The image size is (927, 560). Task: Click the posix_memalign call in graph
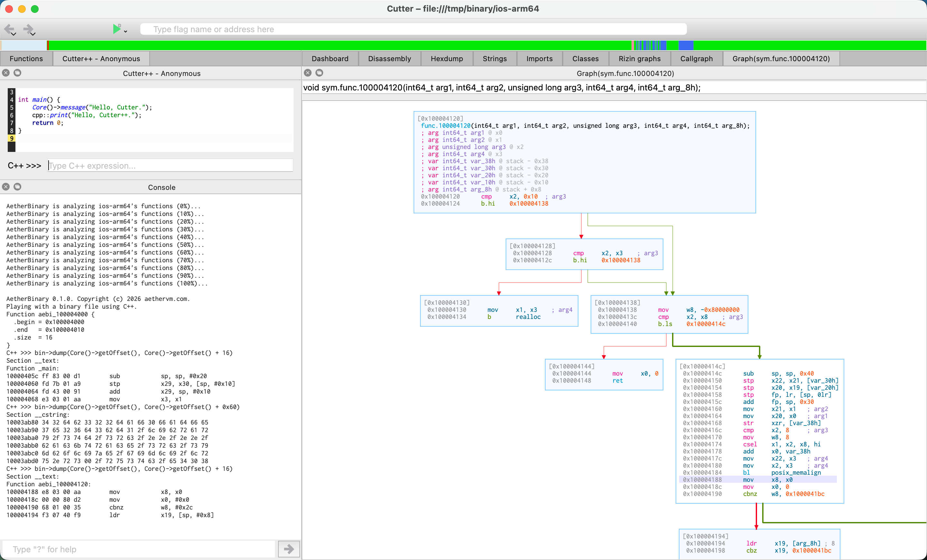796,472
